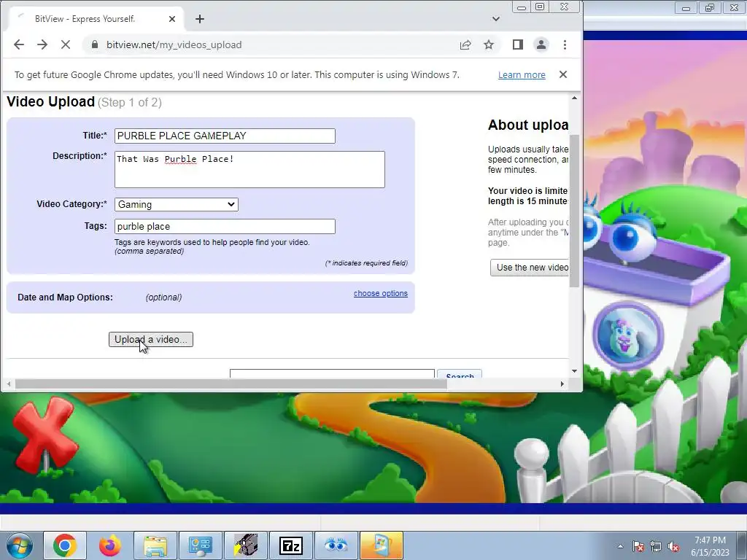Open a new tab with the plus button
Image resolution: width=747 pixels, height=560 pixels.
[x=200, y=18]
